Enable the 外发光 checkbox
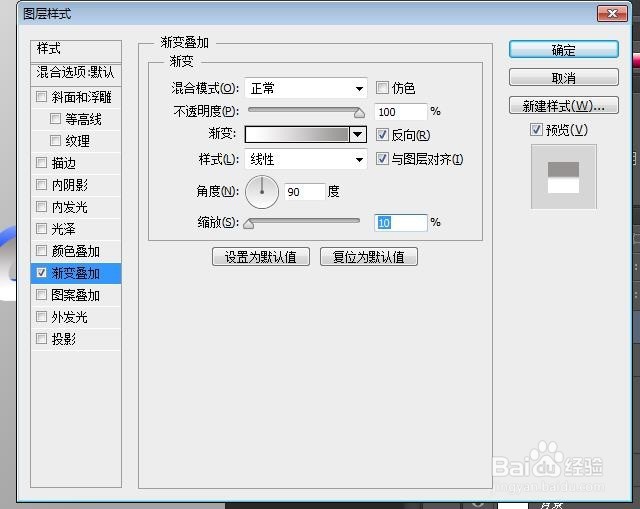This screenshot has height=509, width=640. click(41, 317)
